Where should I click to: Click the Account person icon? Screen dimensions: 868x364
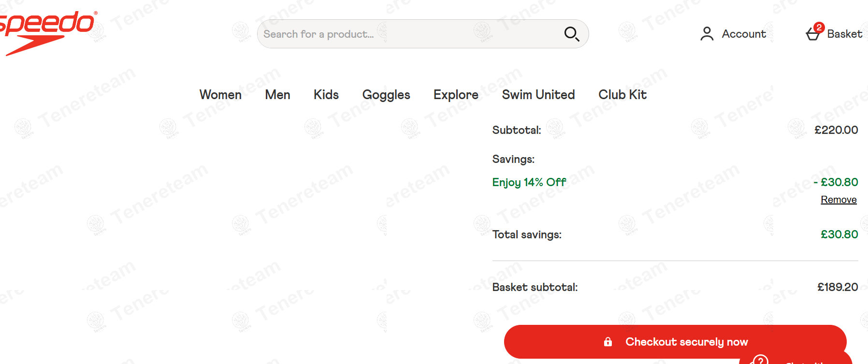pos(707,34)
